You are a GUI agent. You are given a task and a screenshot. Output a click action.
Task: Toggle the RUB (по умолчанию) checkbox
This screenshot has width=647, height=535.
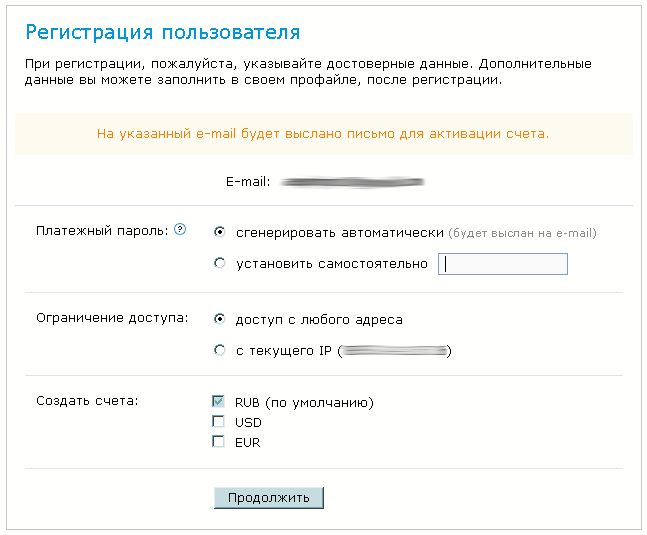click(x=218, y=402)
